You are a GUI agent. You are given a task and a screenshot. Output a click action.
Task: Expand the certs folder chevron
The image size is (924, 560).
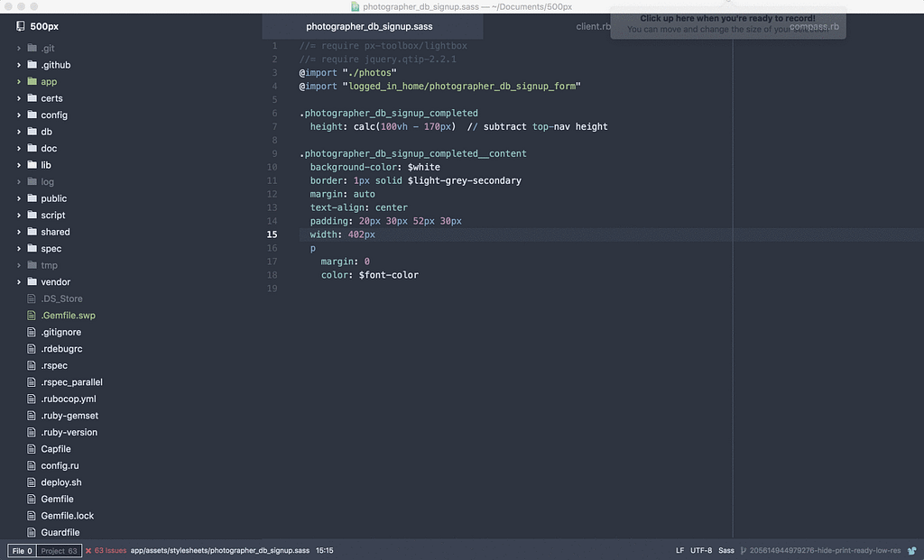point(19,98)
